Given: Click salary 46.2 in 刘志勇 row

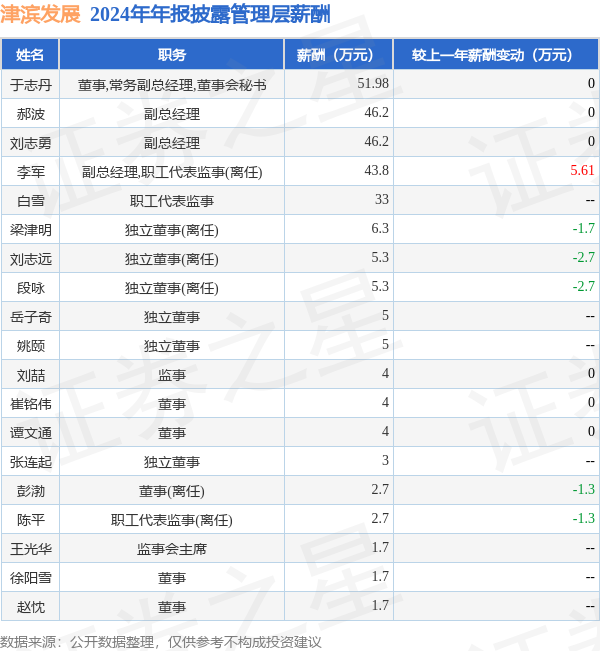Looking at the screenshot, I should point(376,141).
